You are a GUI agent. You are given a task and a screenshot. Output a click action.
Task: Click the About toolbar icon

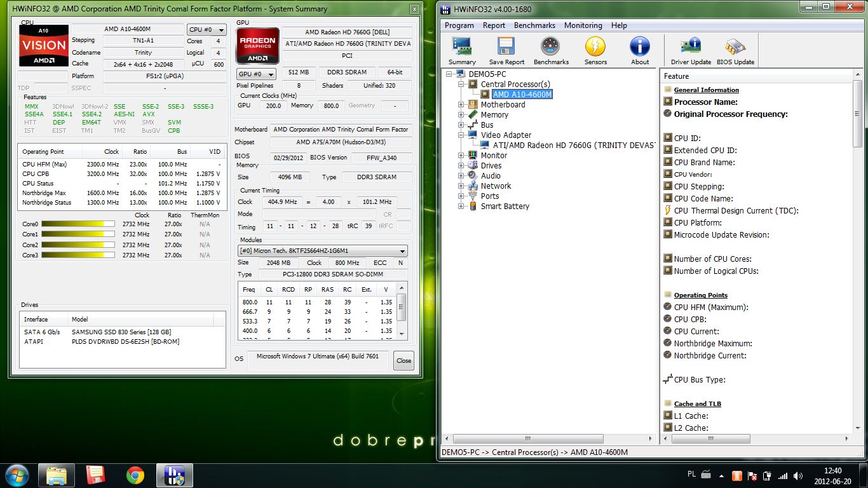(640, 50)
